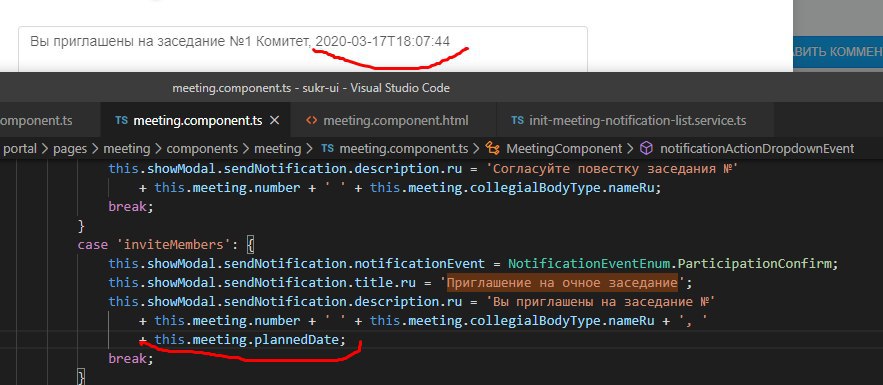Click the partially visible leftmost component.ts tab
This screenshot has width=883, height=385.
pyautogui.click(x=36, y=120)
